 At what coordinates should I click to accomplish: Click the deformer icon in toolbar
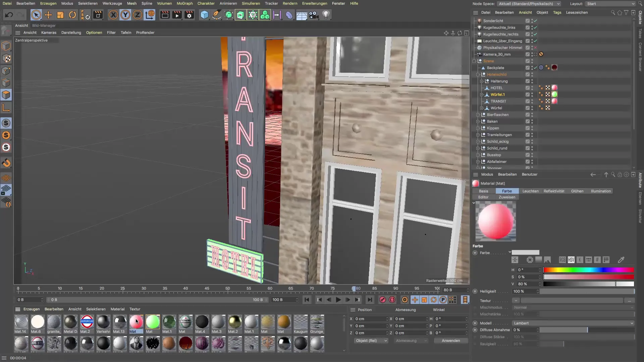coord(289,15)
